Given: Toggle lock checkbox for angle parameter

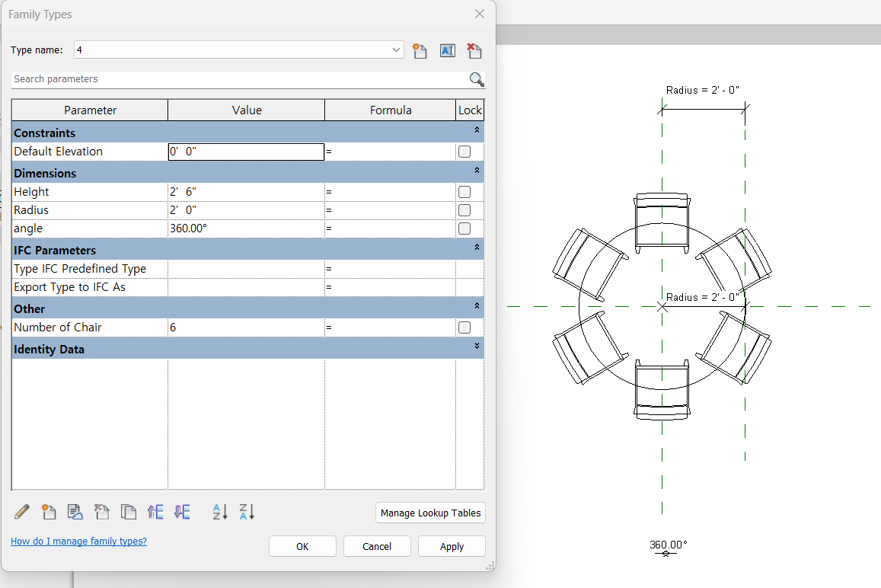Looking at the screenshot, I should 464,228.
